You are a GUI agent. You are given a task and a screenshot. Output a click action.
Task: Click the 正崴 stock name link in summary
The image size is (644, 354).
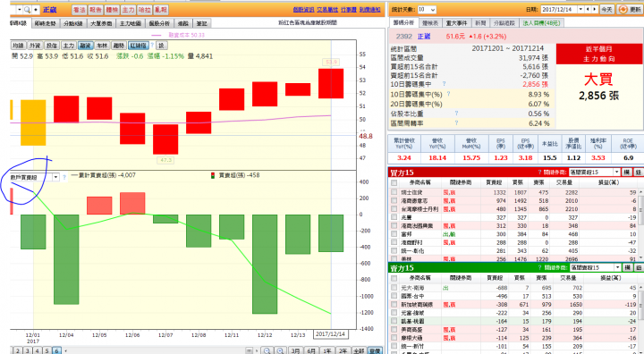(x=424, y=37)
